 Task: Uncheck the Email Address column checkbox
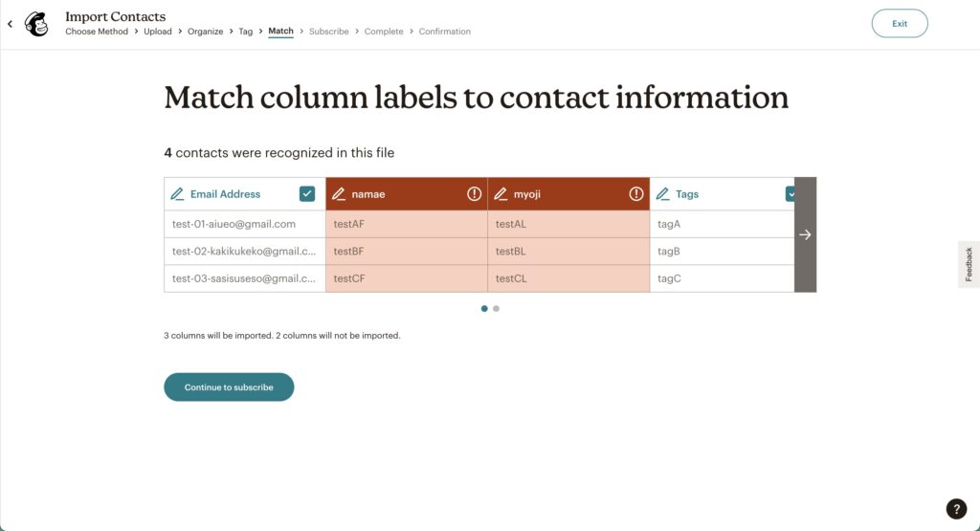(307, 193)
